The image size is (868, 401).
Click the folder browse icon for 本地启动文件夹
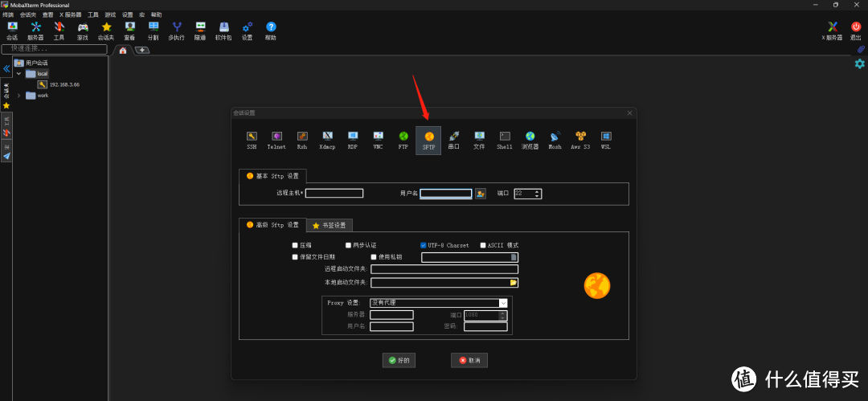pyautogui.click(x=513, y=283)
